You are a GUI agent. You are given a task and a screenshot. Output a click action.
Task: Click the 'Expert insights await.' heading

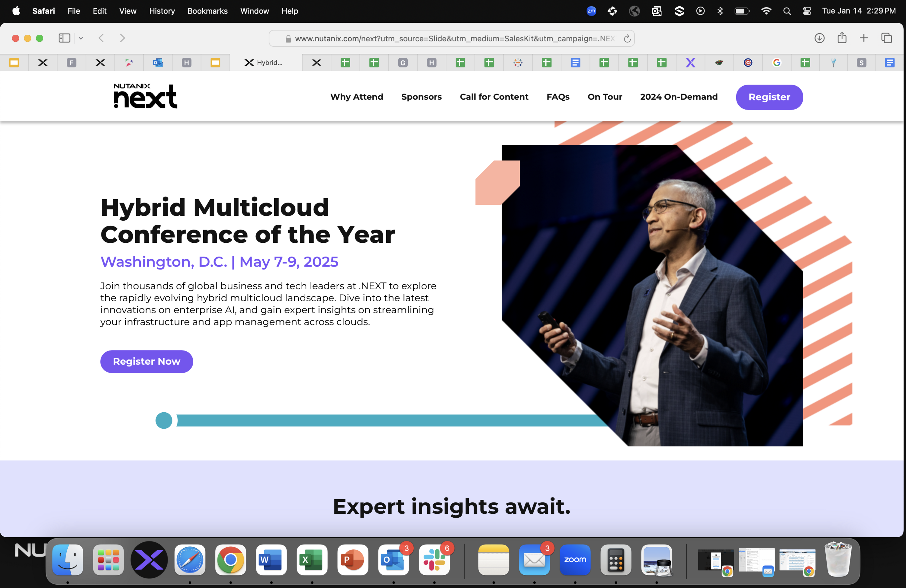click(452, 506)
